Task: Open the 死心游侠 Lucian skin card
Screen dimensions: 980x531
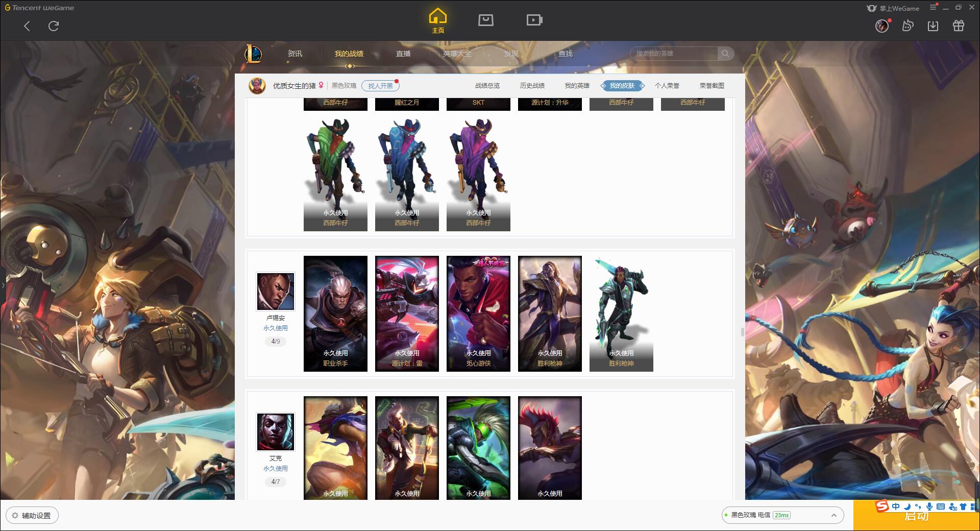Action: pyautogui.click(x=478, y=313)
